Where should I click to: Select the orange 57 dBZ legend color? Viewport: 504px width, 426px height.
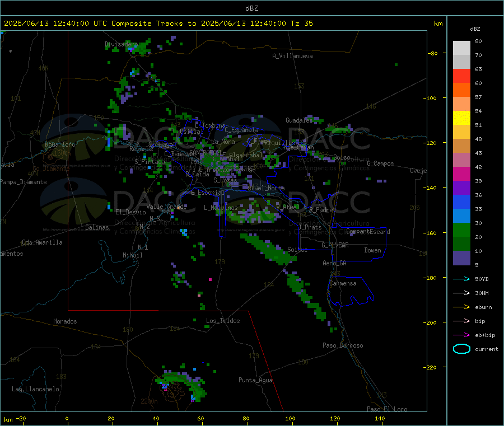click(x=461, y=90)
